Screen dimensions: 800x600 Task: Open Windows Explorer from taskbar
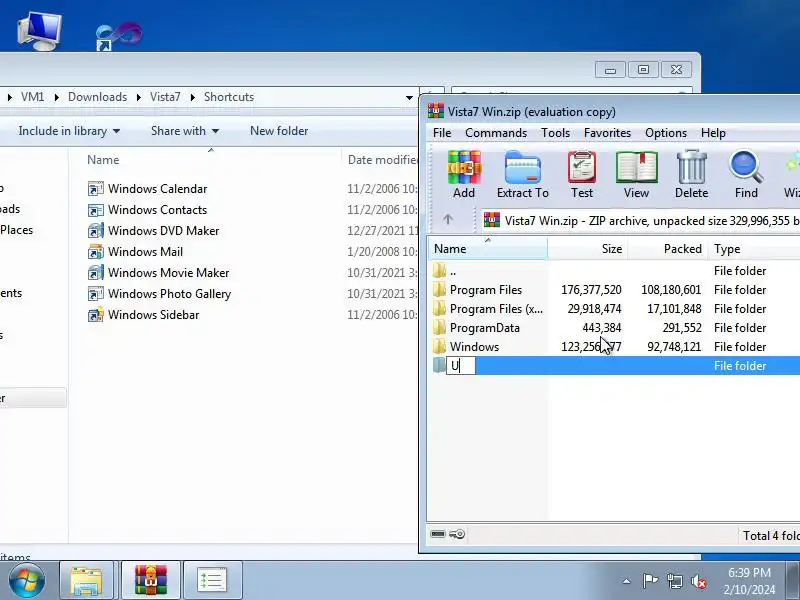pyautogui.click(x=86, y=581)
